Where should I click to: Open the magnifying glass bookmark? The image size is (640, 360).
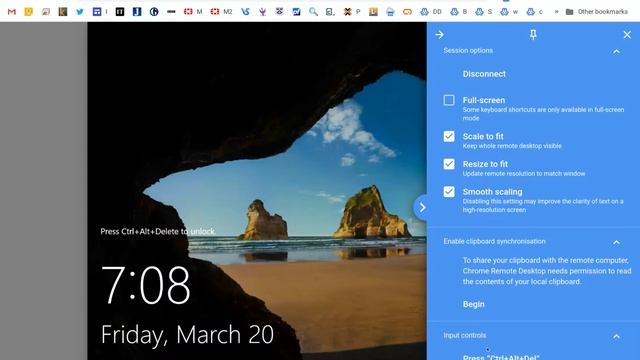coord(313,12)
